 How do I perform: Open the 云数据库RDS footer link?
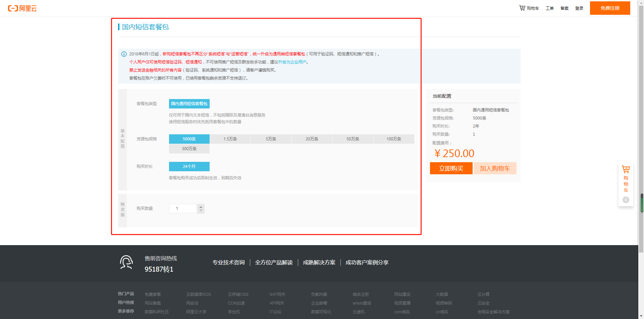[x=199, y=294]
